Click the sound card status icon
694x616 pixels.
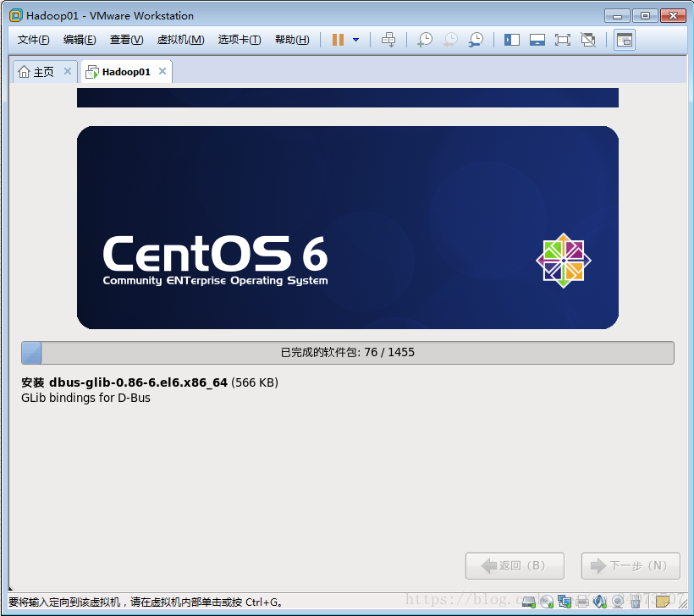600,602
